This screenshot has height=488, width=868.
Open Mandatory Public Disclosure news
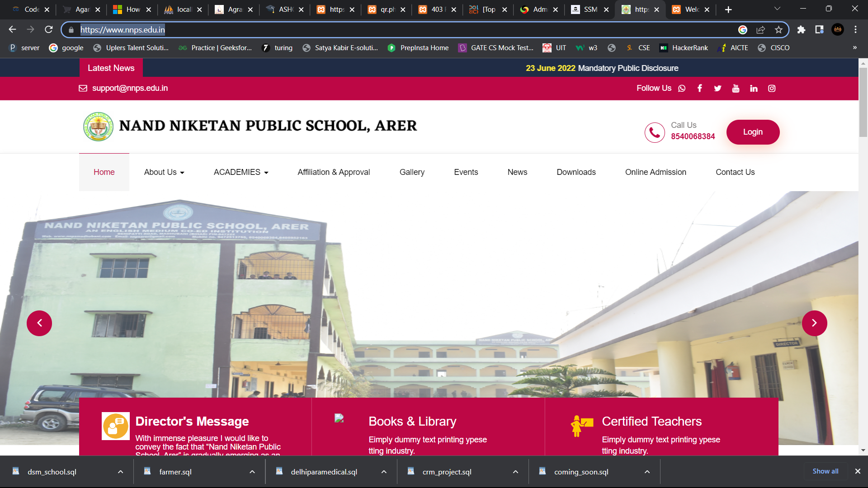(x=628, y=68)
